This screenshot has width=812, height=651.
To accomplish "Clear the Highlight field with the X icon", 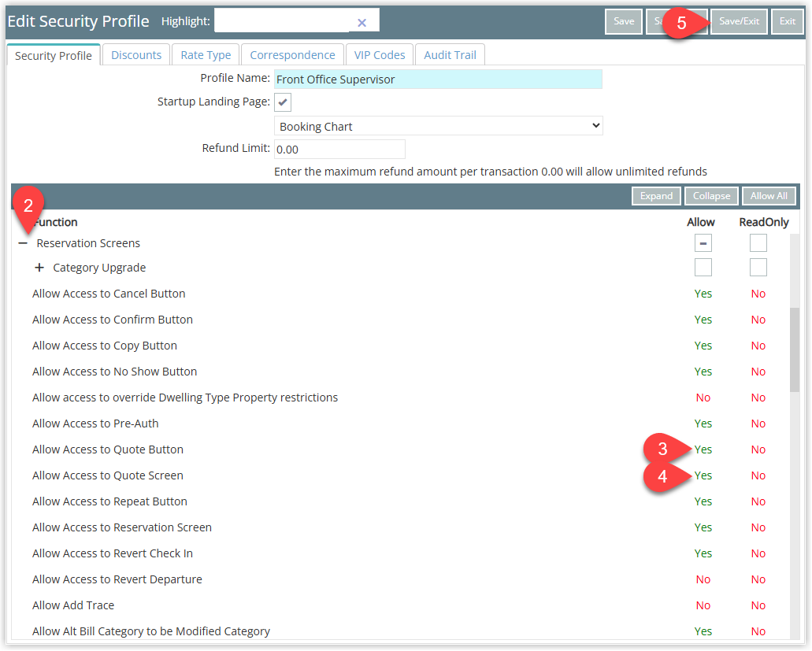I will (x=362, y=22).
